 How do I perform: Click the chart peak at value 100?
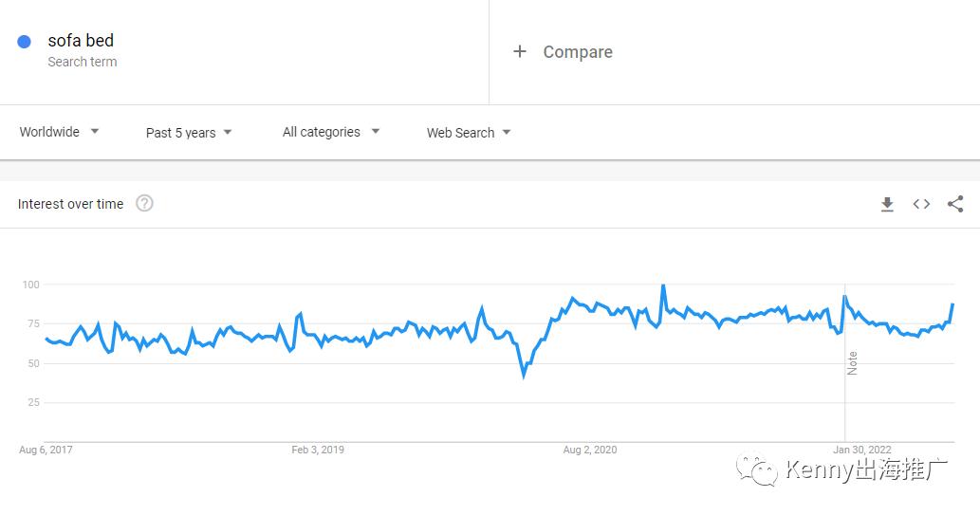coord(663,286)
